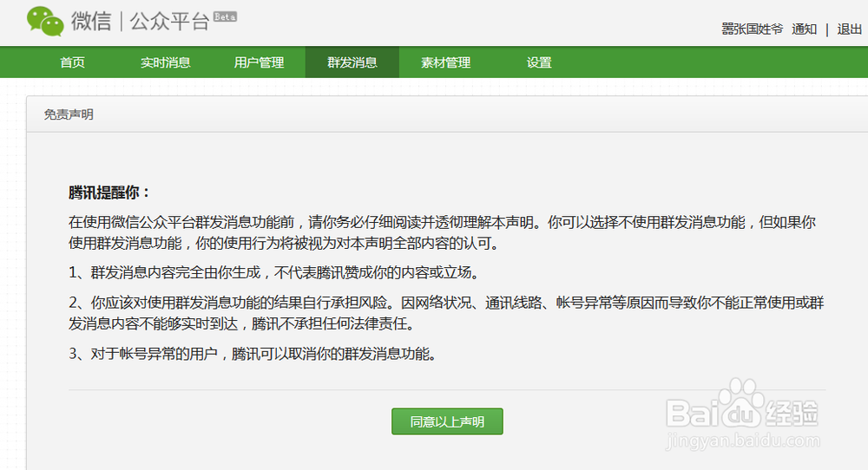
Task: Click the 免责声明 panel header
Action: [69, 114]
